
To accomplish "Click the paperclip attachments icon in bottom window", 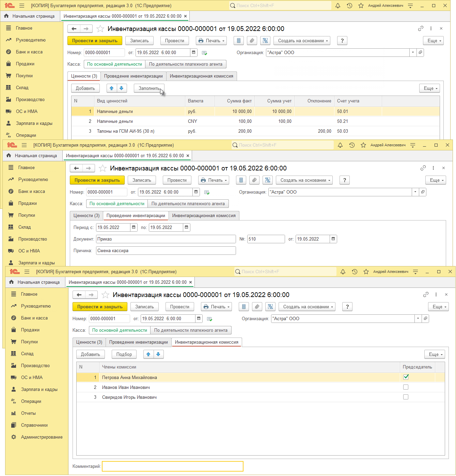I will 257,307.
